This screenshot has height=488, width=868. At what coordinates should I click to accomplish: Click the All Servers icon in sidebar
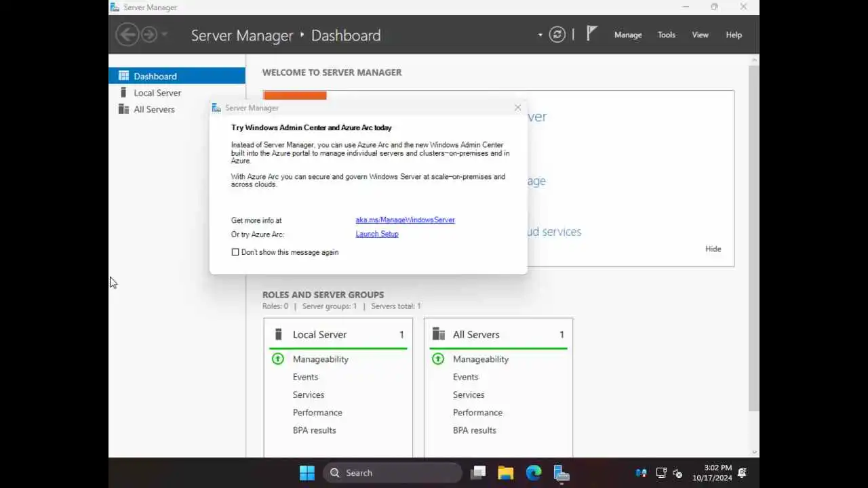[123, 109]
